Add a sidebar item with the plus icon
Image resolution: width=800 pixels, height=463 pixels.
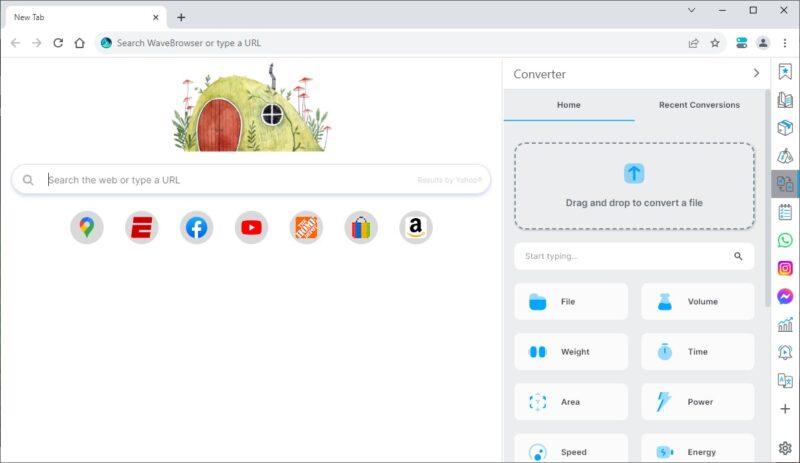coord(785,409)
